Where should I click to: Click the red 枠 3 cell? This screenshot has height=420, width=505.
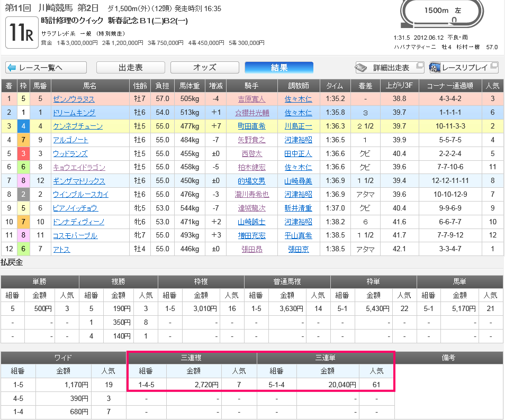coord(23,153)
